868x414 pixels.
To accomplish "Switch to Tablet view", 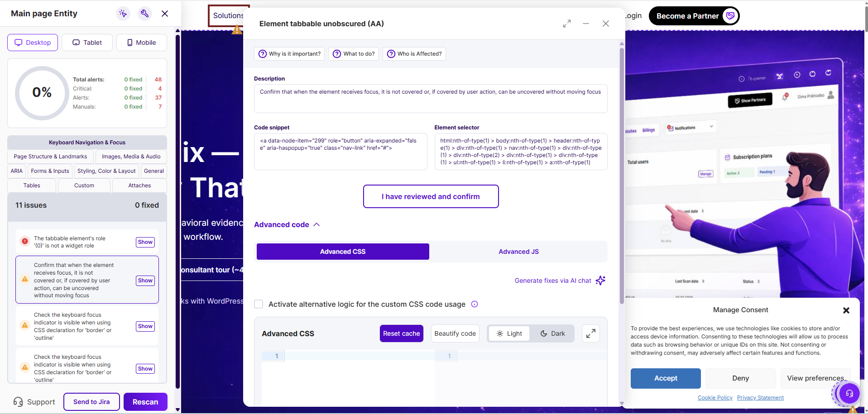I will pos(87,43).
